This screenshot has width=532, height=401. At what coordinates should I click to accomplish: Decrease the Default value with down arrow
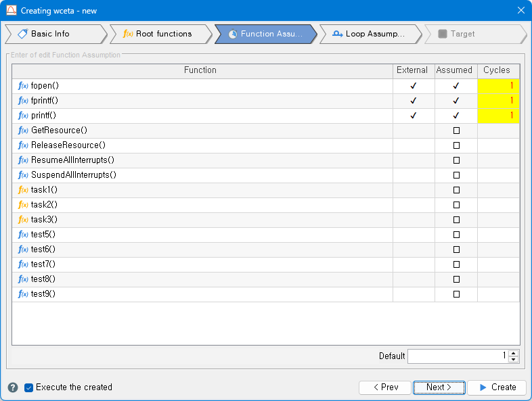(513, 359)
